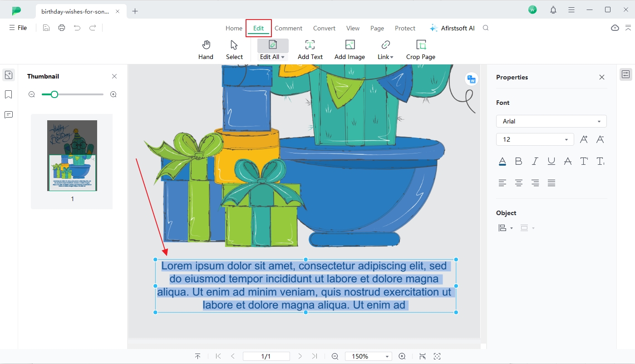Switch to the Convert tab

coord(324,28)
